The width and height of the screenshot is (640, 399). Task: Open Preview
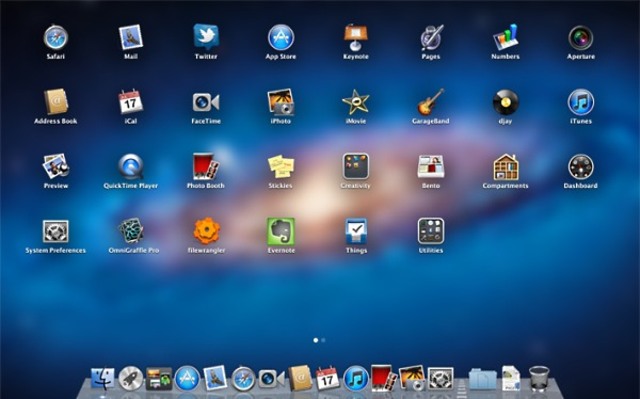[56, 166]
